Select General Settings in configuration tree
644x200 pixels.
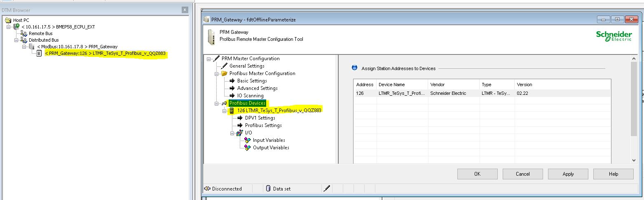click(247, 66)
